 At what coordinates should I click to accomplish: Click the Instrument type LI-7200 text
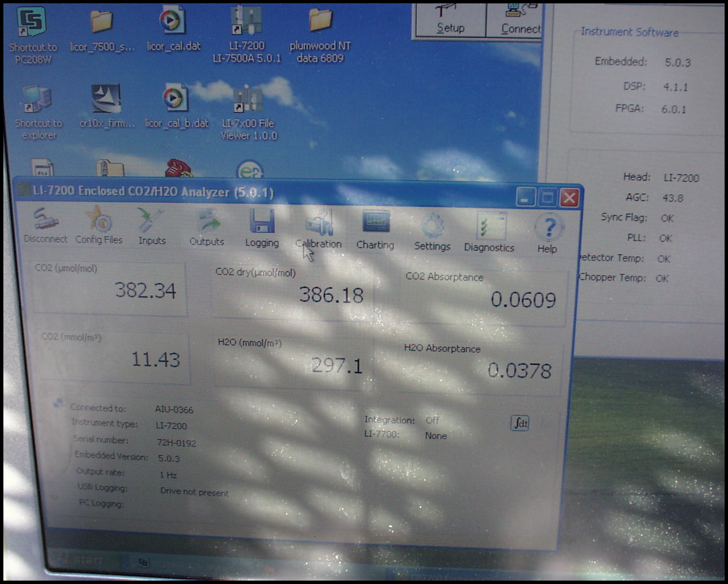coord(171,426)
